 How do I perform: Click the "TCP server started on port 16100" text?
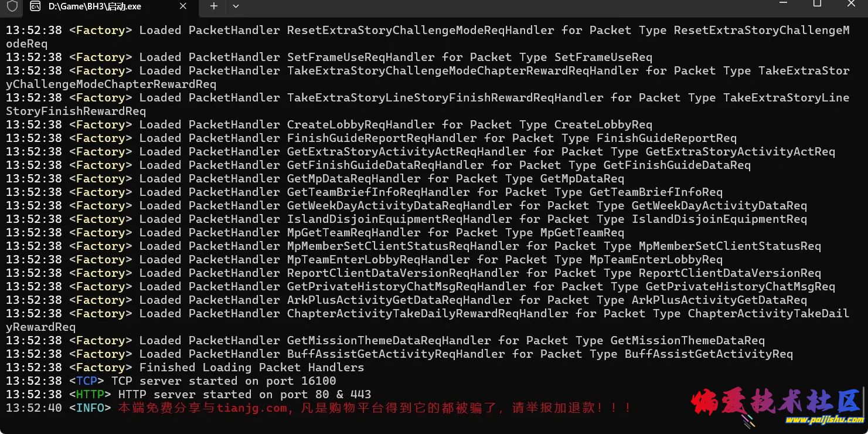(223, 381)
